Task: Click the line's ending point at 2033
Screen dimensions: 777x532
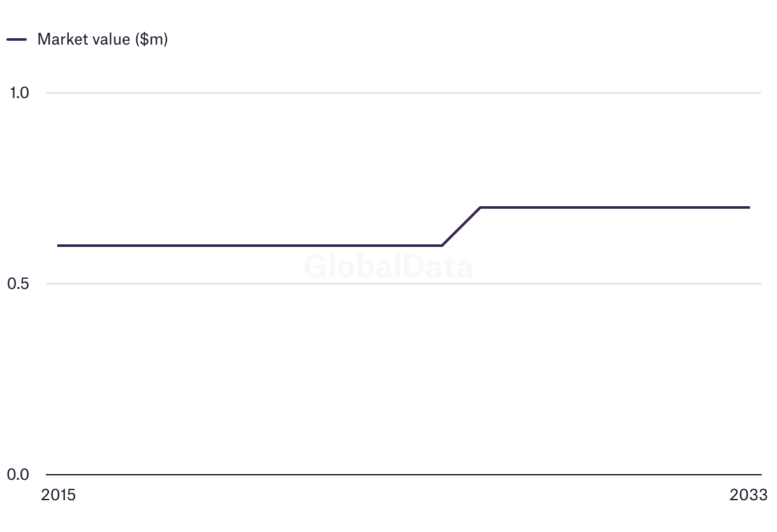Action: point(749,207)
